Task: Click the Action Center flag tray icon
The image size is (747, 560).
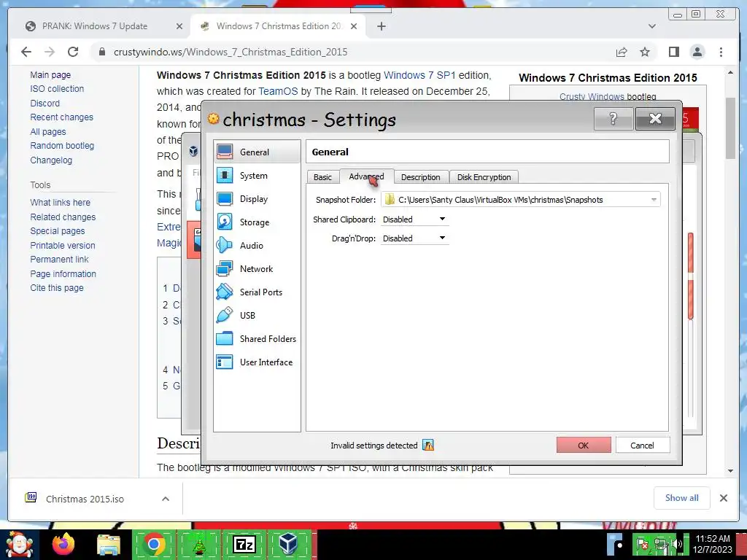Action: click(643, 544)
